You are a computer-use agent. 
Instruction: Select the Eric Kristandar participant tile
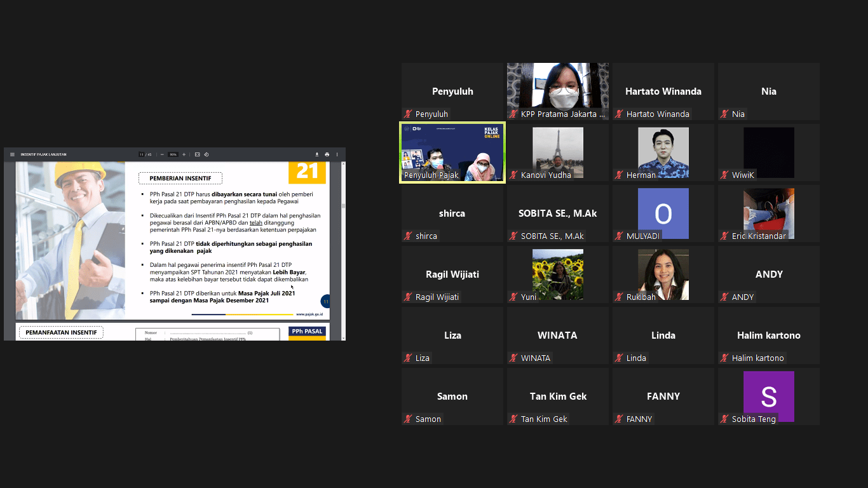[768, 213]
